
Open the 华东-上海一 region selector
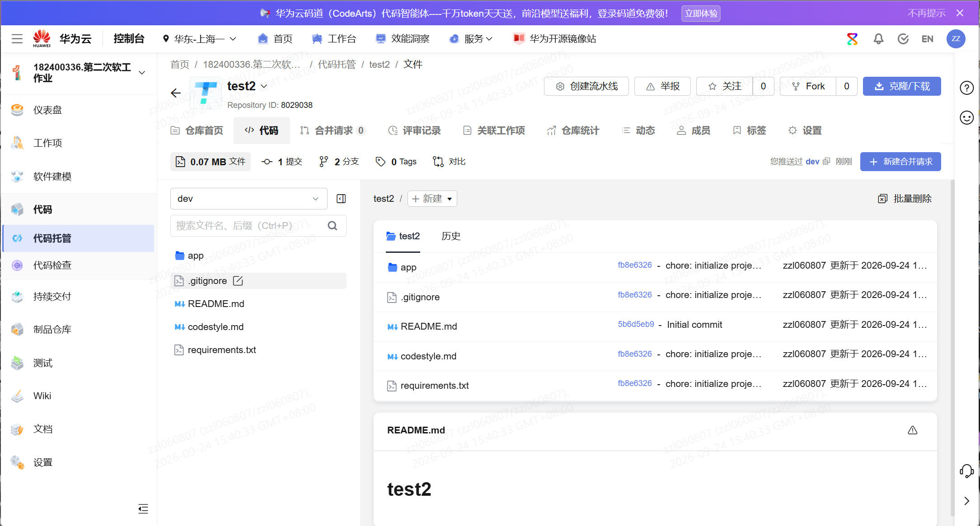click(x=199, y=39)
